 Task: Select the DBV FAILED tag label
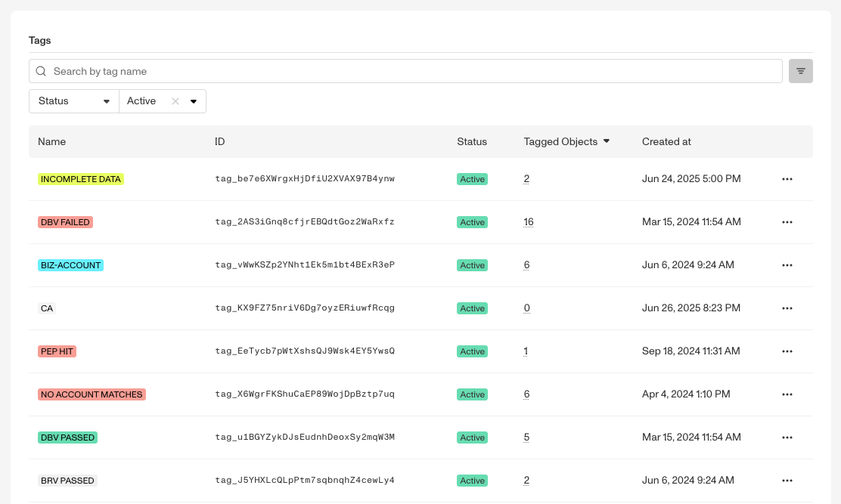coord(65,222)
